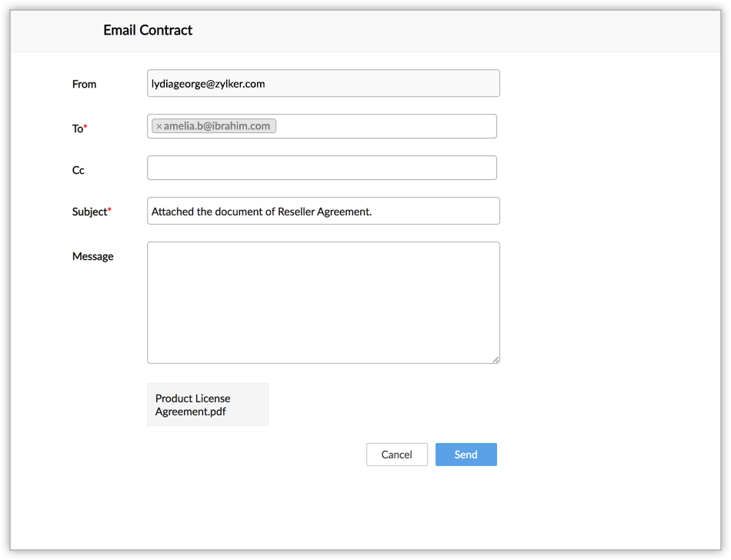Click the red asterisk beside Subject

[109, 210]
